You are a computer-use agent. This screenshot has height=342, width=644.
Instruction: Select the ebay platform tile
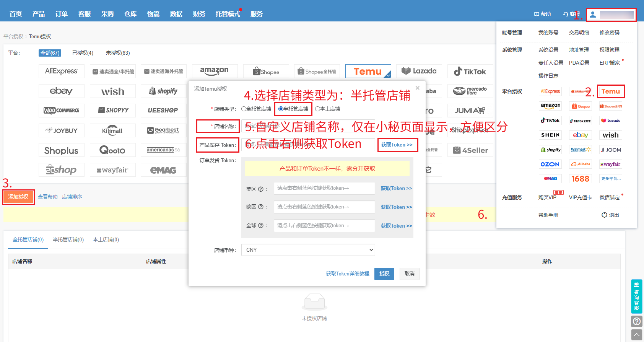[61, 91]
